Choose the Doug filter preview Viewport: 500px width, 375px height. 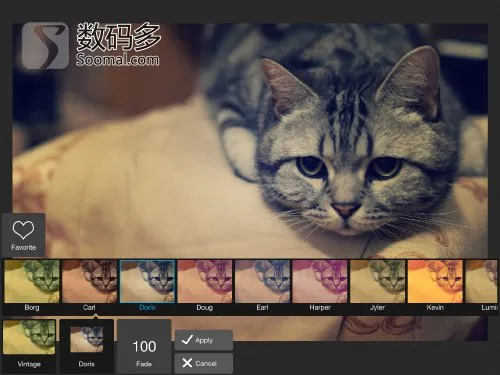point(205,282)
